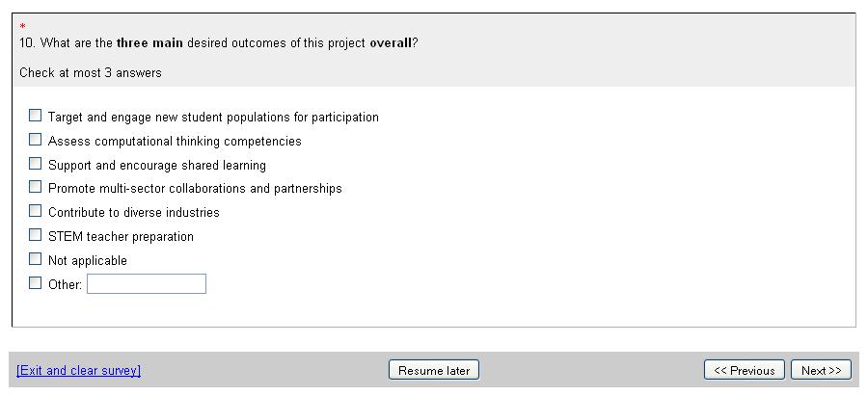Image resolution: width=868 pixels, height=396 pixels.
Task: Click the 'STEM teacher preparation' label text
Action: 121,237
